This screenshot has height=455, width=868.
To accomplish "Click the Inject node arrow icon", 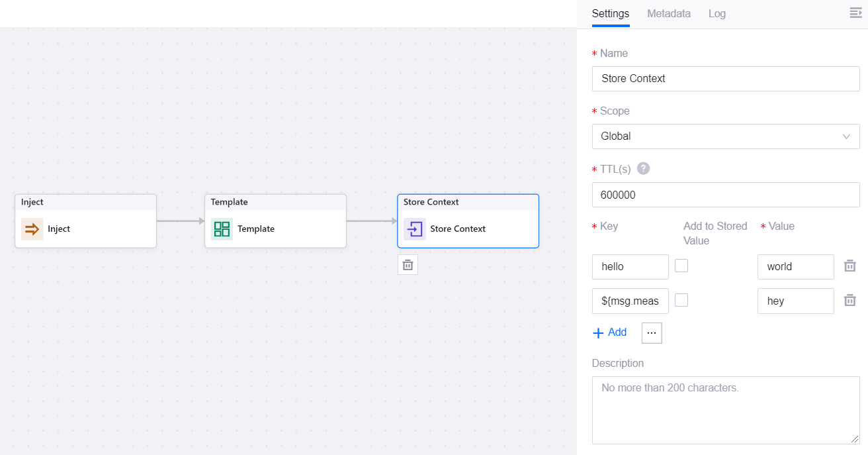I will pyautogui.click(x=32, y=229).
